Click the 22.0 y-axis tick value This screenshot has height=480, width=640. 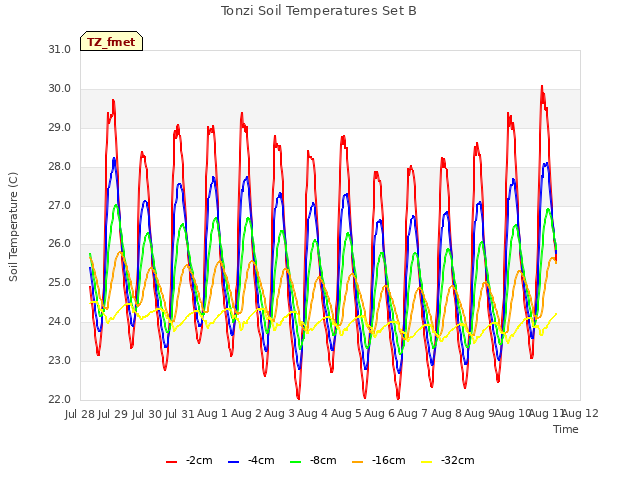click(x=60, y=400)
